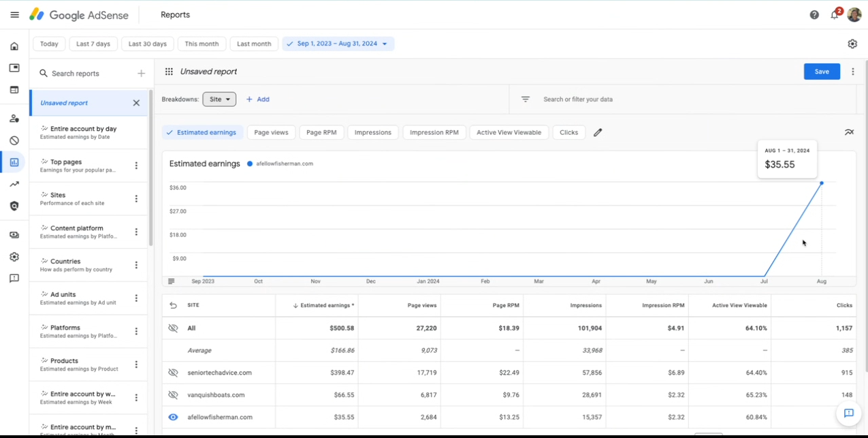Open Payments icon in left sidebar
Image resolution: width=868 pixels, height=438 pixels.
coord(14,235)
